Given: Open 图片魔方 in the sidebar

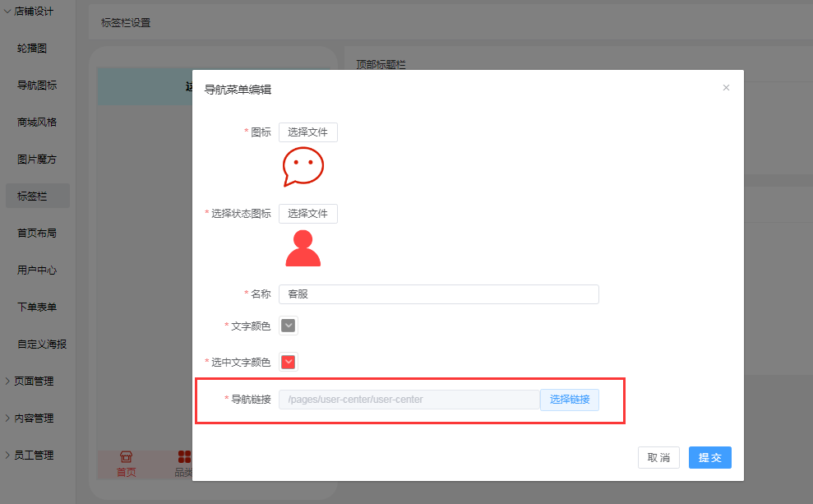Looking at the screenshot, I should click(37, 160).
